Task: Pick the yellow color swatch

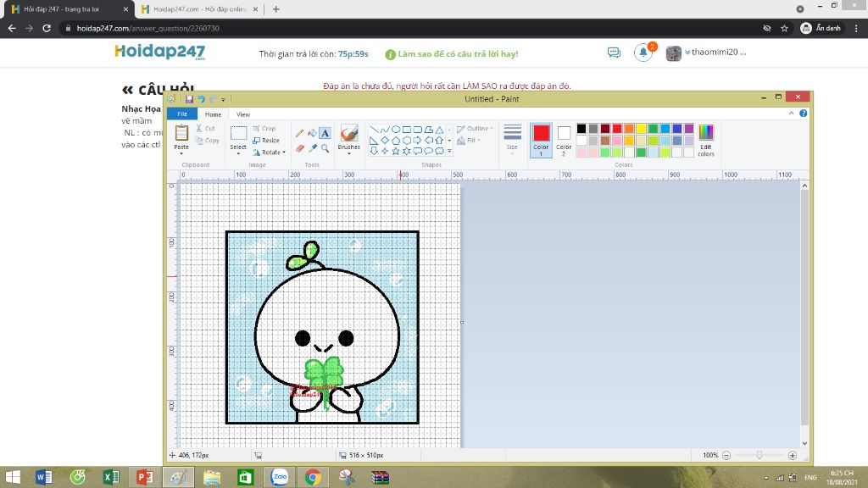Action: click(x=641, y=129)
